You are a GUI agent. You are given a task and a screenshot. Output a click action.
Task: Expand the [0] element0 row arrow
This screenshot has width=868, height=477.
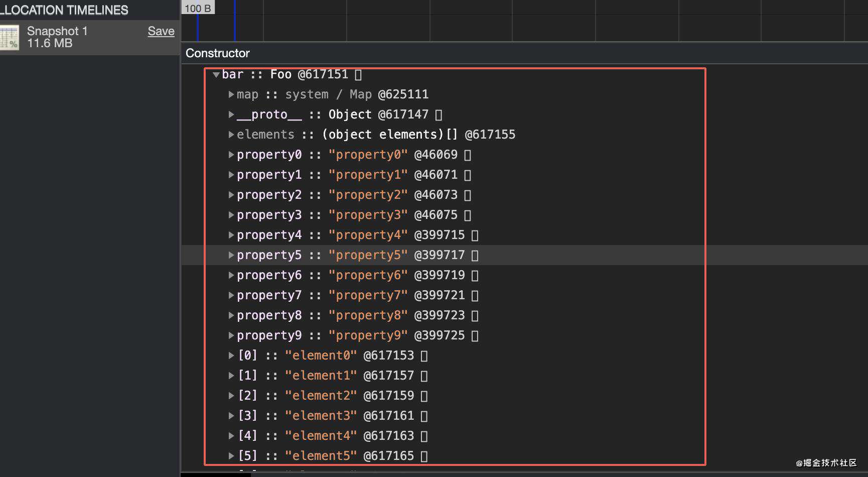pos(231,355)
